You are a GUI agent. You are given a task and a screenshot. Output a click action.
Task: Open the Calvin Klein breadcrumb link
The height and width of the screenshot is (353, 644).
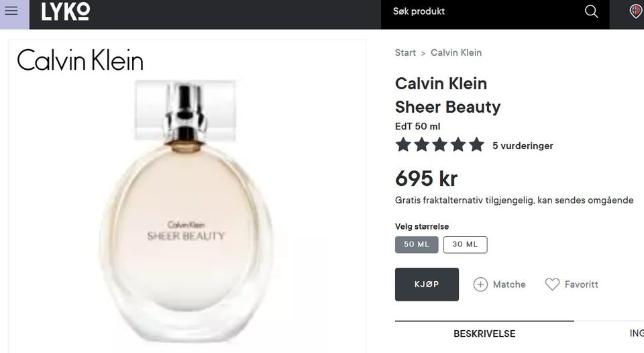[456, 52]
